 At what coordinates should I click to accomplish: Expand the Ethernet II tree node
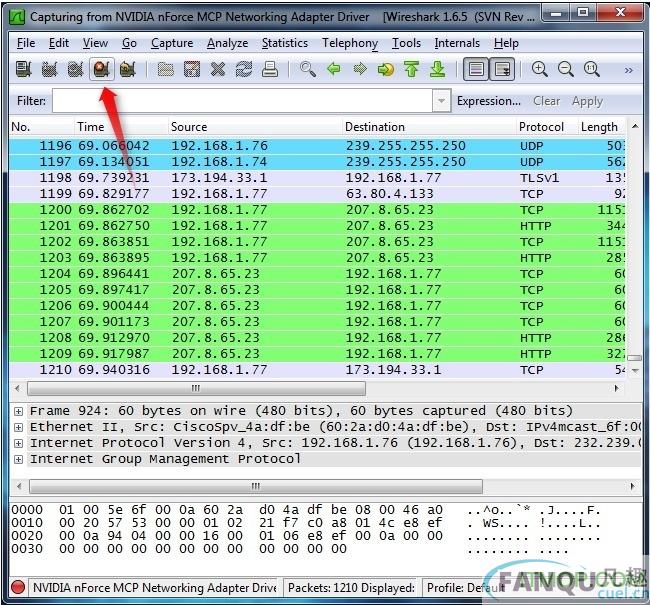pyautogui.click(x=18, y=427)
